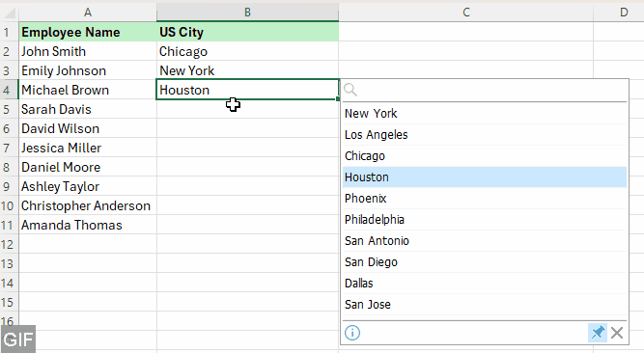Select column C header
The height and width of the screenshot is (353, 644).
(466, 13)
